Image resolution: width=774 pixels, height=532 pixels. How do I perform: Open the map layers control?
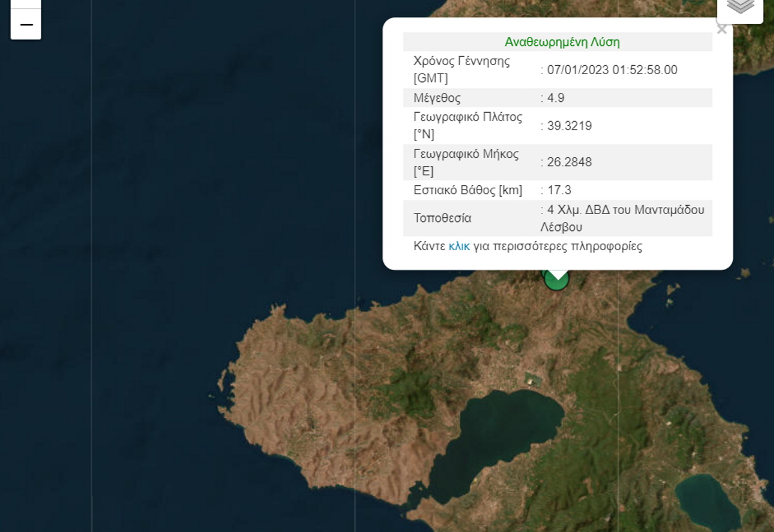click(x=740, y=6)
